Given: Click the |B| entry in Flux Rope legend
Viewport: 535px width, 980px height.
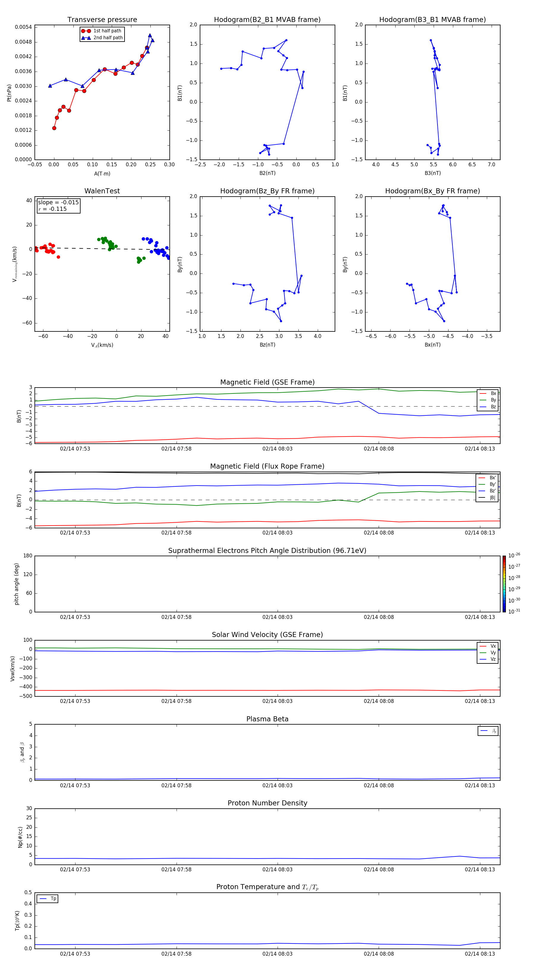Looking at the screenshot, I should 487,498.
